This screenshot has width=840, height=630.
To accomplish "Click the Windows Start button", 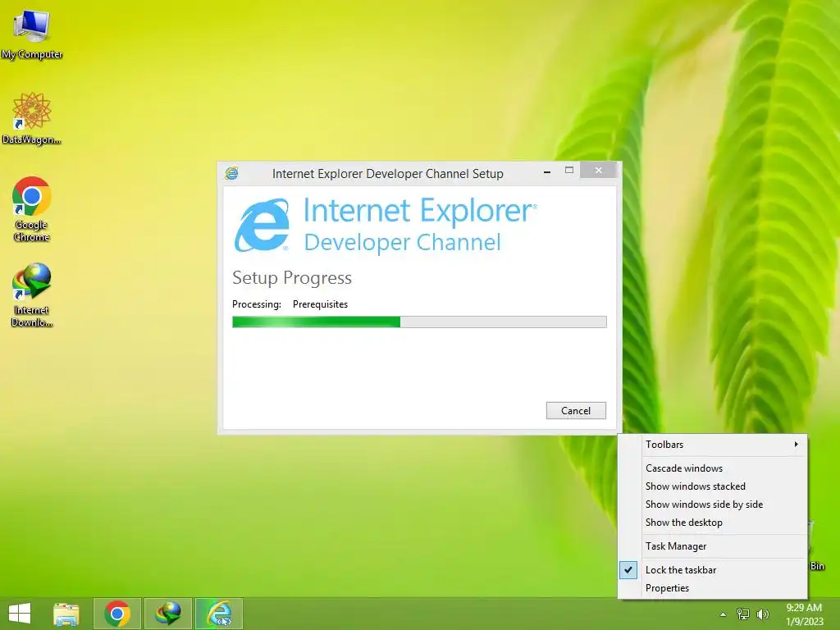I will 20,614.
